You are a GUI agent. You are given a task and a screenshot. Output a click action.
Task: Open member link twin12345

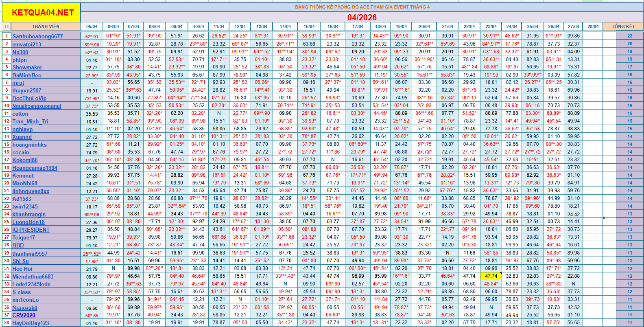point(25,206)
